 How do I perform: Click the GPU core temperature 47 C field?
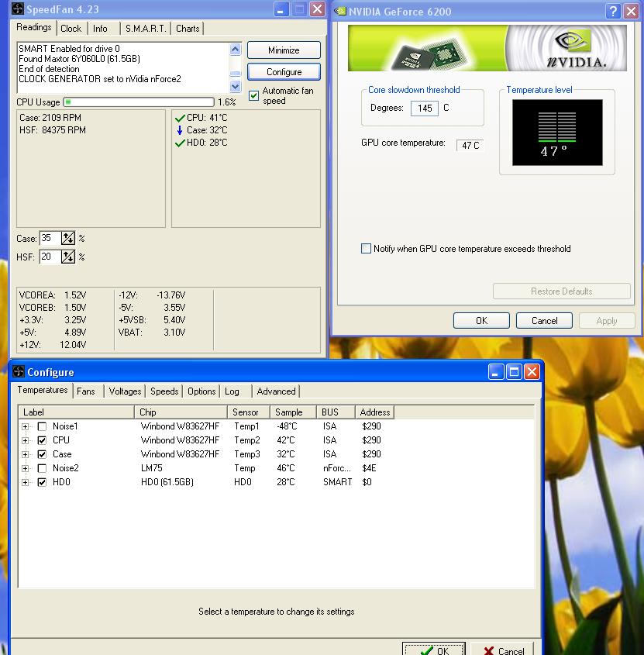[470, 146]
